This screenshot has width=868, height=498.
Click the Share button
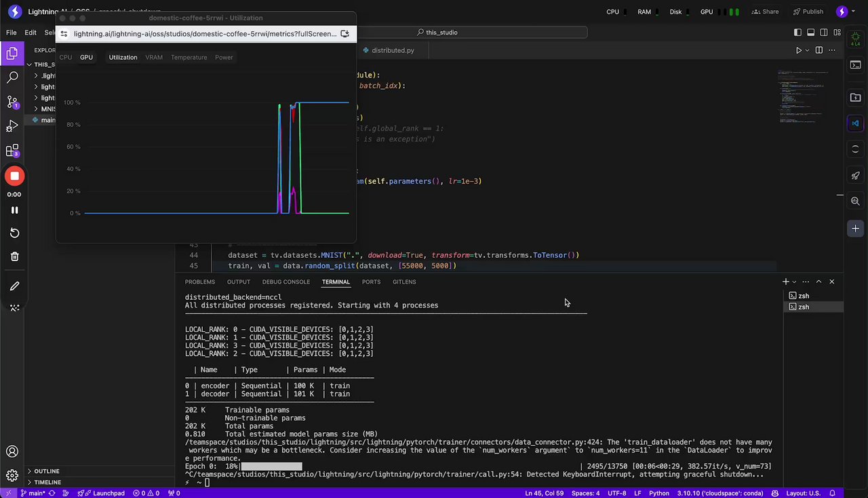coord(765,12)
